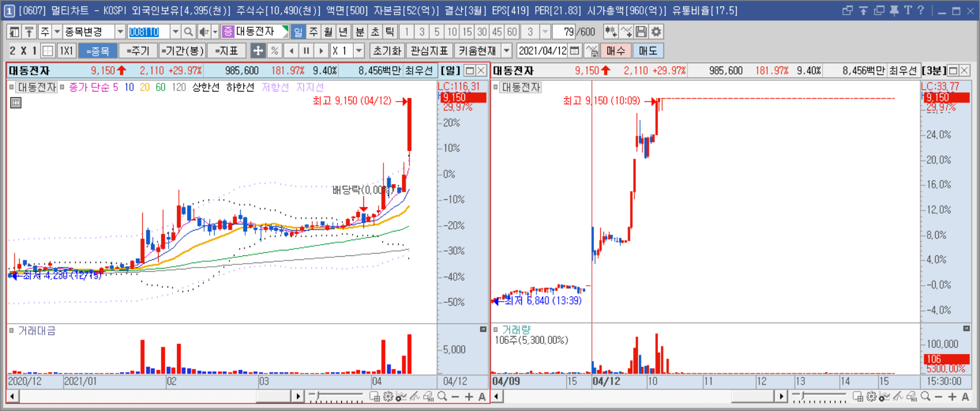980x411 pixels.
Task: Click the 키움현재 button
Action: [x=477, y=51]
